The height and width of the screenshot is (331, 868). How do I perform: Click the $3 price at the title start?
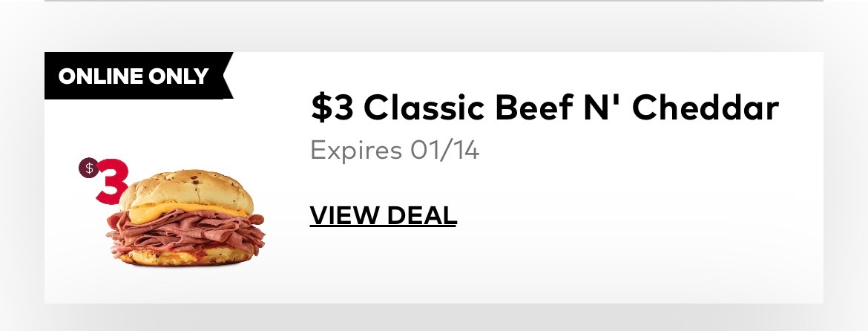click(x=332, y=108)
